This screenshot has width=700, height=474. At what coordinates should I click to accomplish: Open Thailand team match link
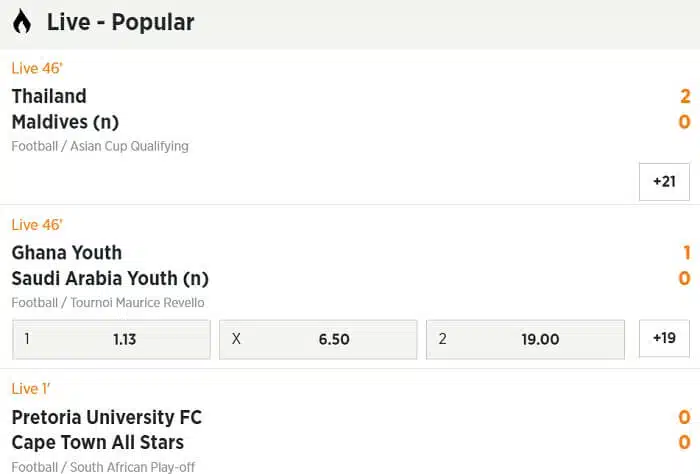(49, 96)
